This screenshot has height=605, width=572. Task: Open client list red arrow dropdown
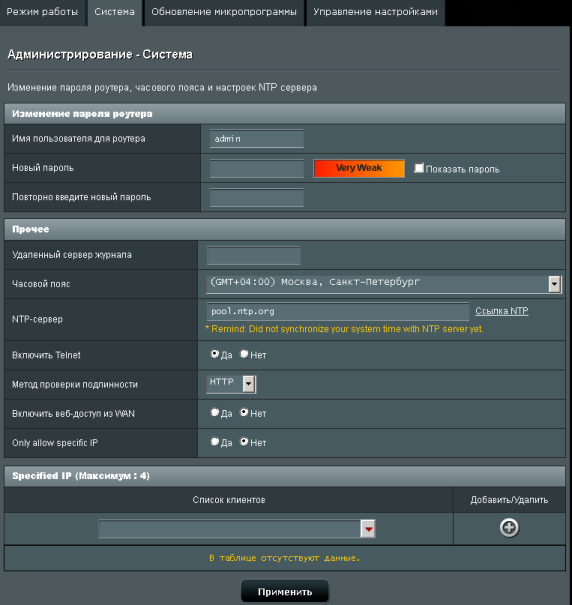(x=368, y=529)
